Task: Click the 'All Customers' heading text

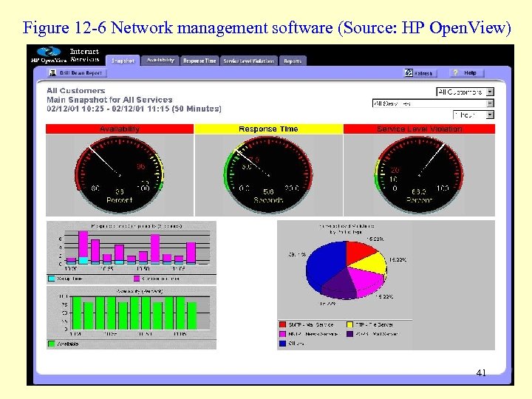Action: tap(75, 91)
